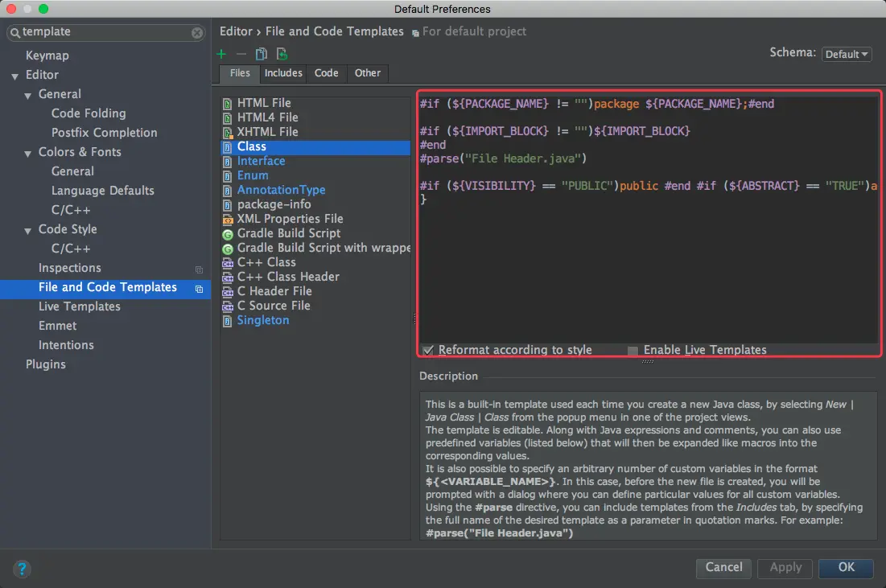Click the C++ Class Header icon
886x588 pixels.
pos(227,278)
